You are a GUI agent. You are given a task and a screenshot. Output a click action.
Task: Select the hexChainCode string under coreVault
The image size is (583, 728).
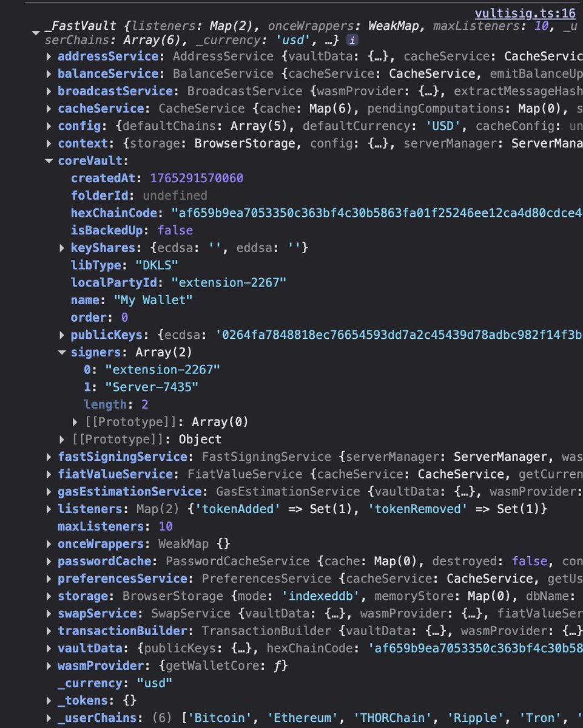[377, 213]
